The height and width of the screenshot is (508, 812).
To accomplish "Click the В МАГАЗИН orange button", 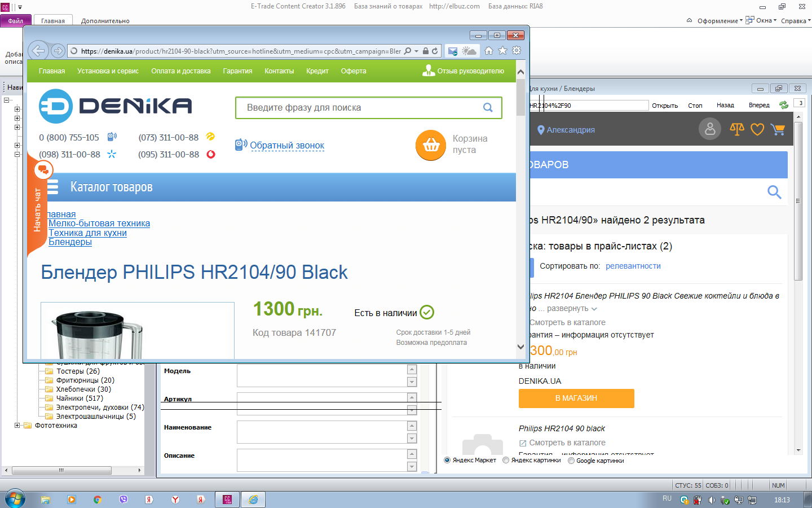I will (x=576, y=398).
